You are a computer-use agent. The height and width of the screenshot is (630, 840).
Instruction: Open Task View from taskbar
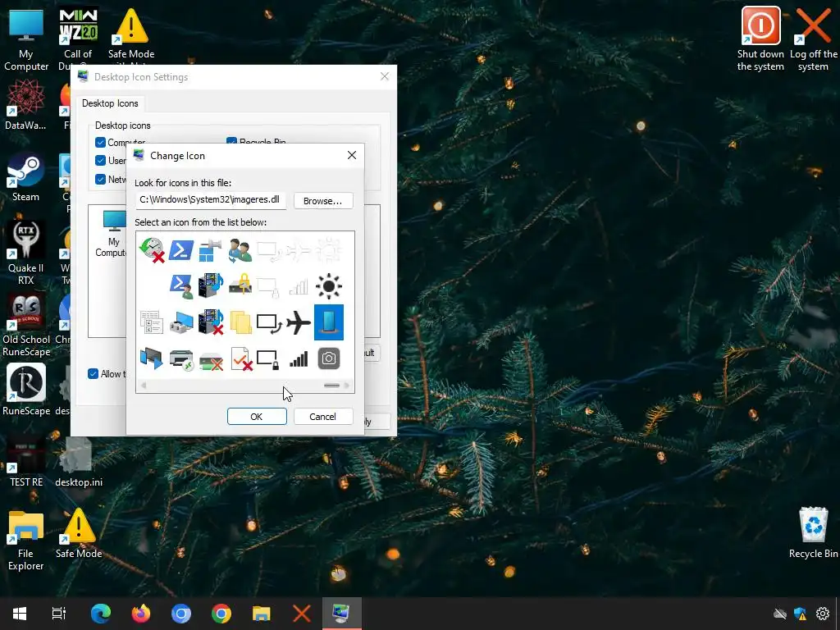(58, 614)
